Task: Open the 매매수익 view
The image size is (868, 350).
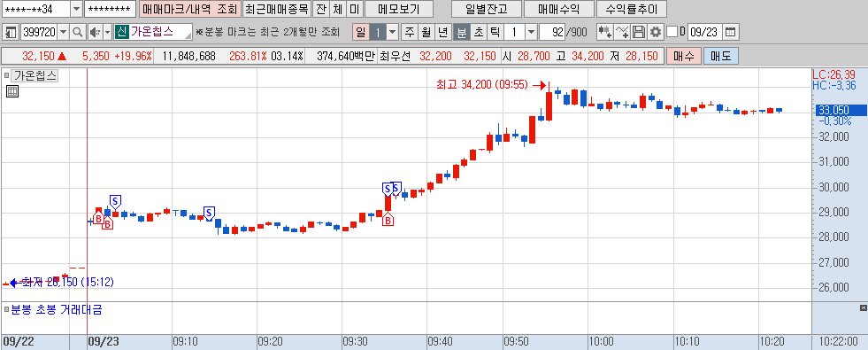Action: click(558, 9)
